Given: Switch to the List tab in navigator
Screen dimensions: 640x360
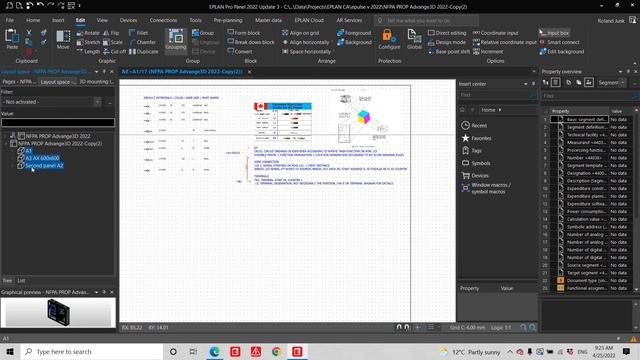Looking at the screenshot, I should pos(21,280).
